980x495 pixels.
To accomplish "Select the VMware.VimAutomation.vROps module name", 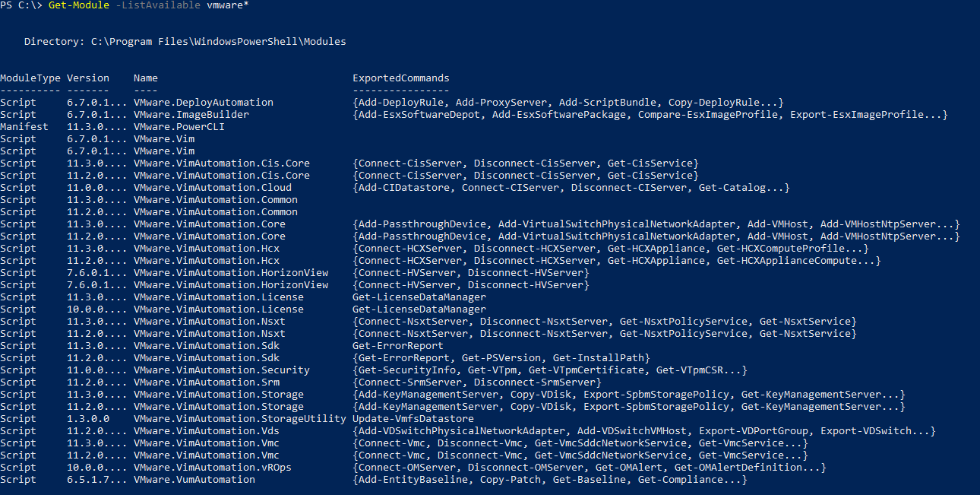I will point(212,468).
